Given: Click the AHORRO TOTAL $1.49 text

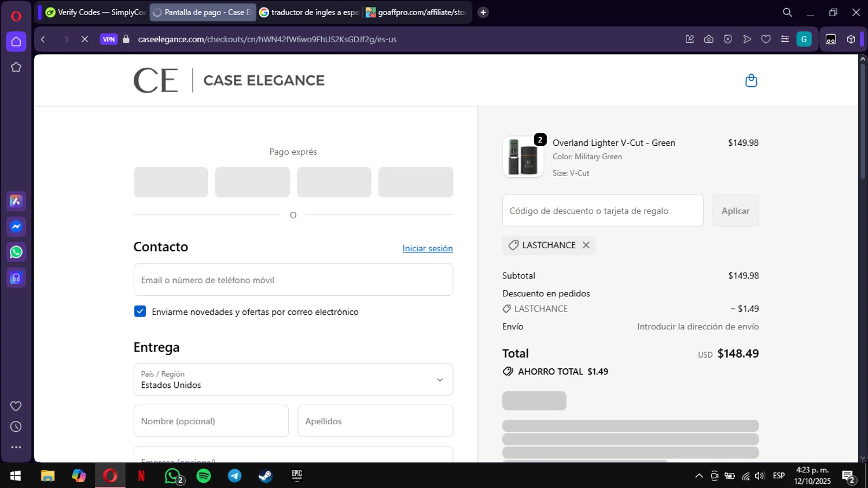Looking at the screenshot, I should tap(563, 372).
